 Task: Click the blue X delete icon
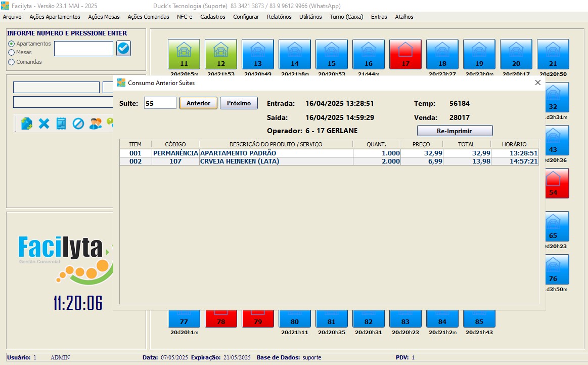point(44,124)
